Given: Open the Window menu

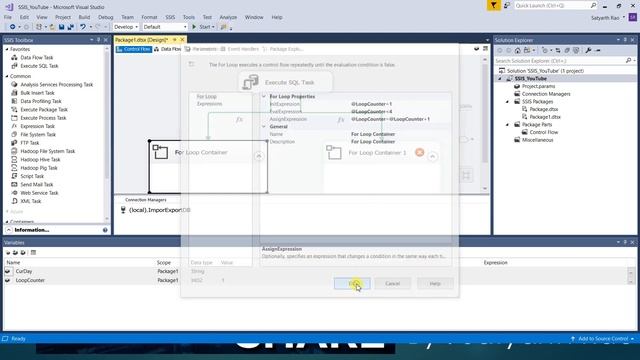Looking at the screenshot, I should [x=254, y=17].
